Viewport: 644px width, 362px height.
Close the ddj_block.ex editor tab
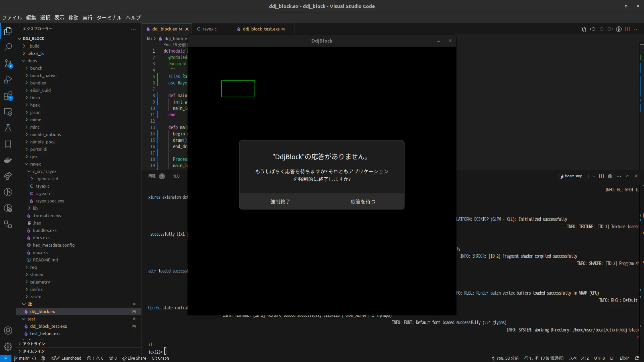[x=187, y=29]
